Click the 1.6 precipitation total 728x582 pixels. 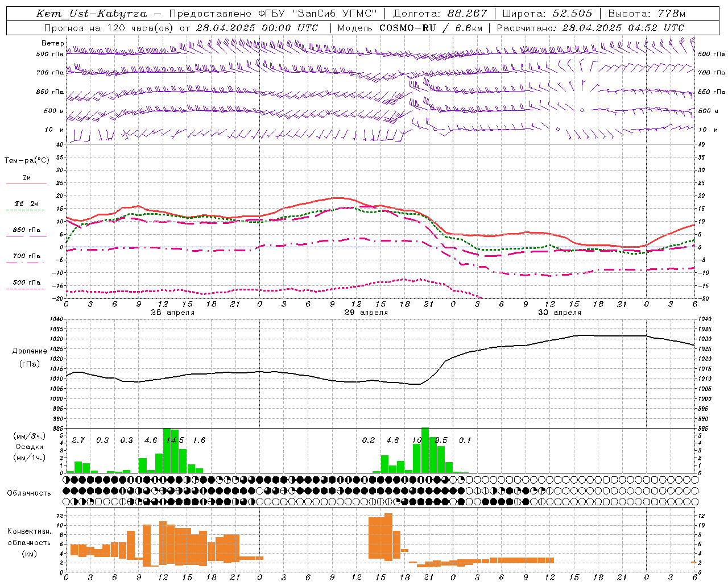coord(199,440)
